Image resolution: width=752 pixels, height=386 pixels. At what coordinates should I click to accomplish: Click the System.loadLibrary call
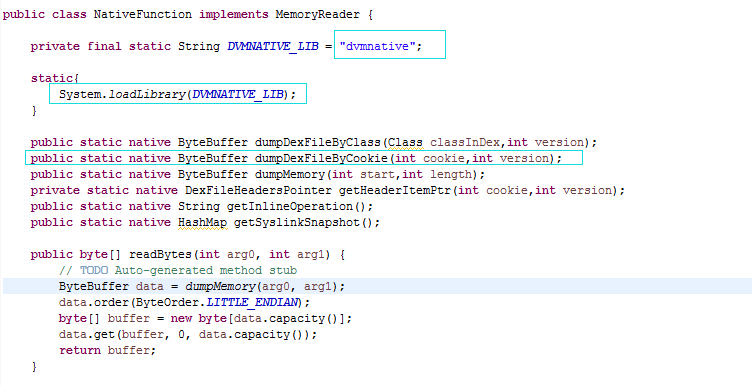tap(178, 94)
